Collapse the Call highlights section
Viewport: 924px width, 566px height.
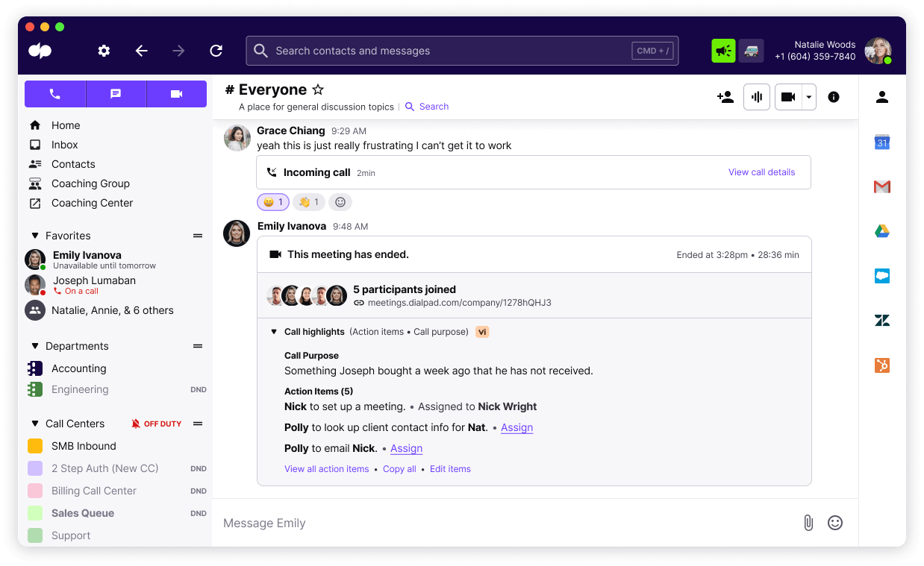[x=274, y=332]
